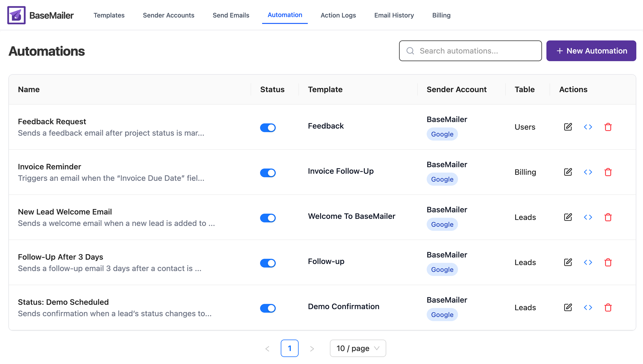643x364 pixels.
Task: Open the Email History section
Action: click(394, 15)
